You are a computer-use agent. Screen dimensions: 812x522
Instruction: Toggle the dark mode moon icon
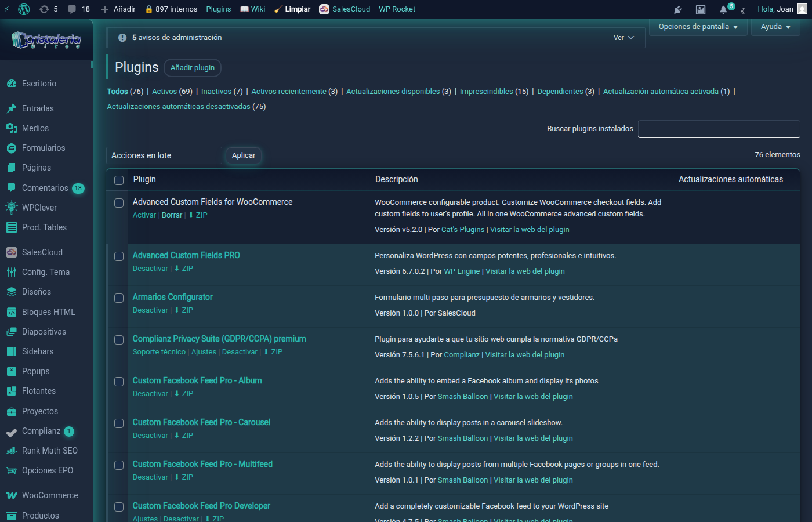click(744, 10)
